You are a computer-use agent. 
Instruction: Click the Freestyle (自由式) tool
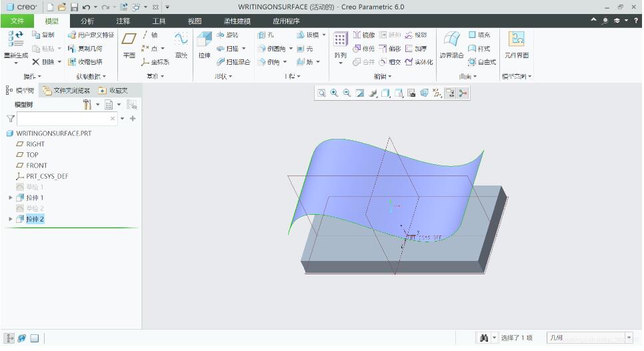coord(483,62)
